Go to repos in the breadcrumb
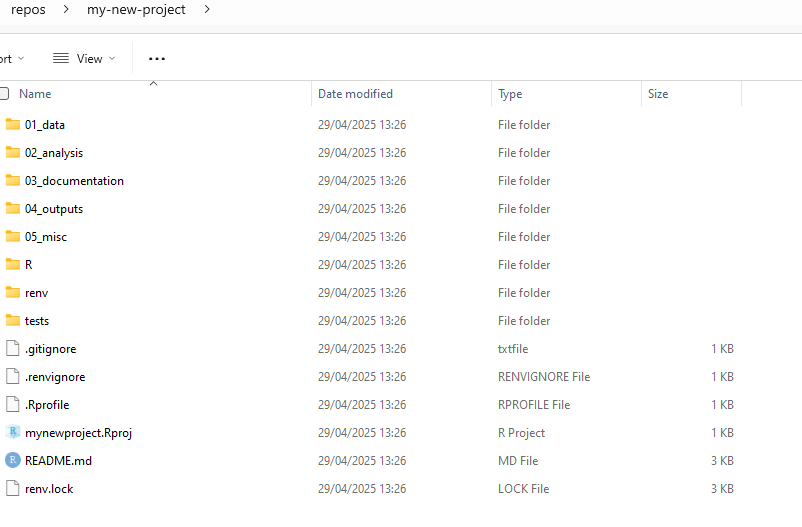The image size is (802, 527). [x=28, y=9]
